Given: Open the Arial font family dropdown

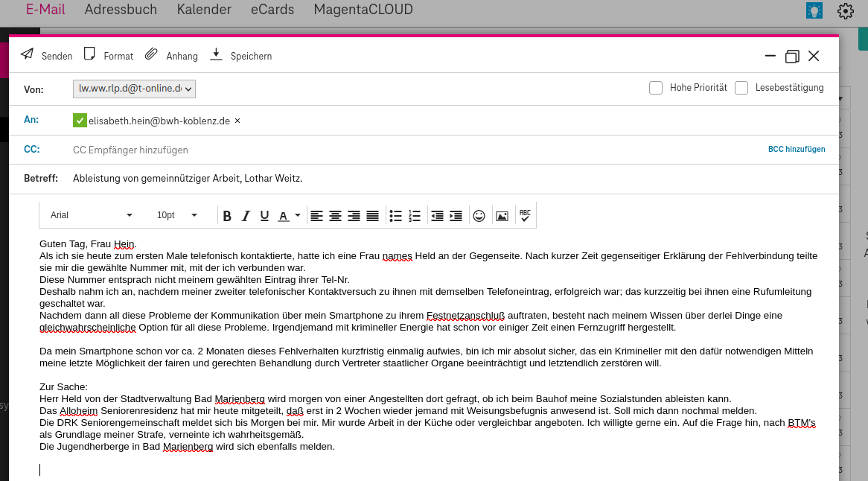Looking at the screenshot, I should coord(129,215).
